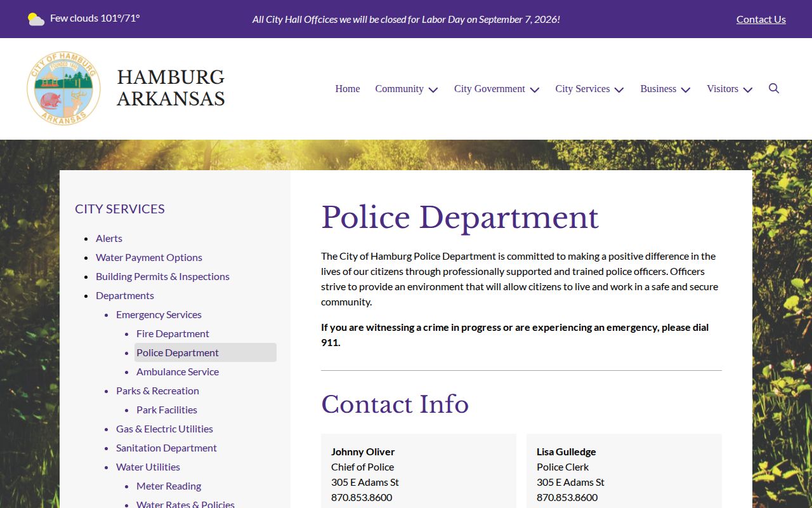
Task: Expand the Community menu chevron
Action: click(433, 90)
